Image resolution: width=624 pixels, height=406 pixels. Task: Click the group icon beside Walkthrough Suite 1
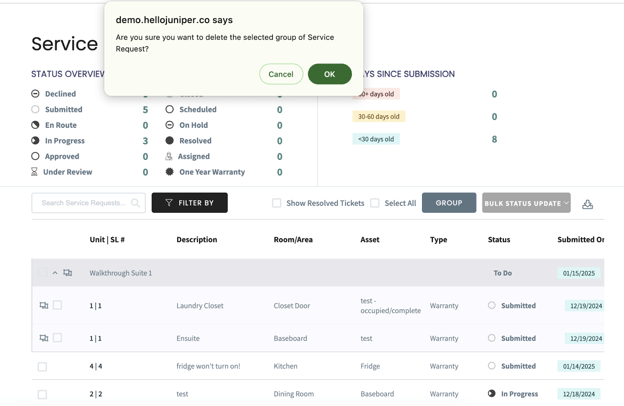68,273
